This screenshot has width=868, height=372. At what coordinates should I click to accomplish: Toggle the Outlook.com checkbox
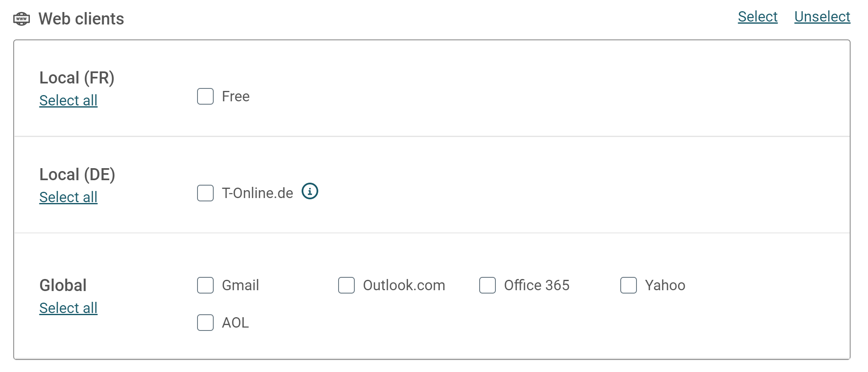pyautogui.click(x=346, y=285)
